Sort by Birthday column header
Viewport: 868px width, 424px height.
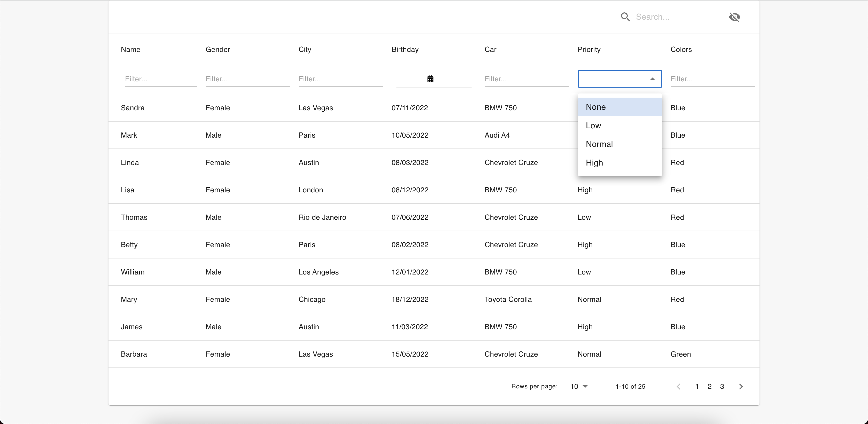tap(405, 50)
